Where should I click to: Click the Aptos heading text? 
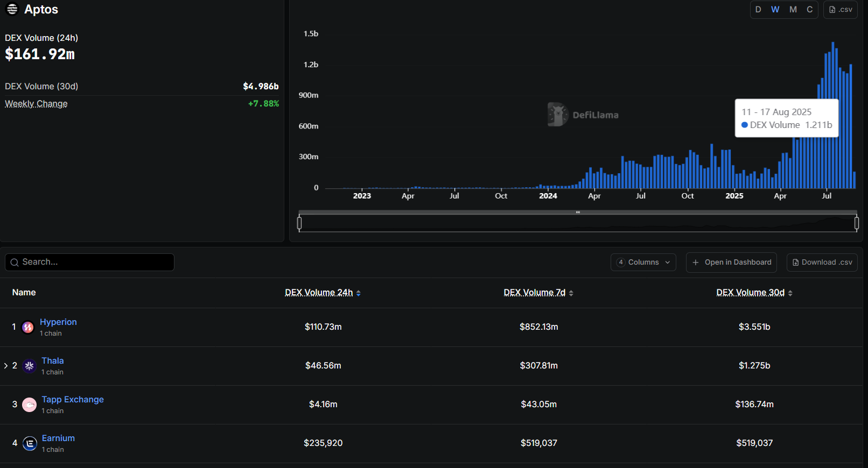point(41,10)
